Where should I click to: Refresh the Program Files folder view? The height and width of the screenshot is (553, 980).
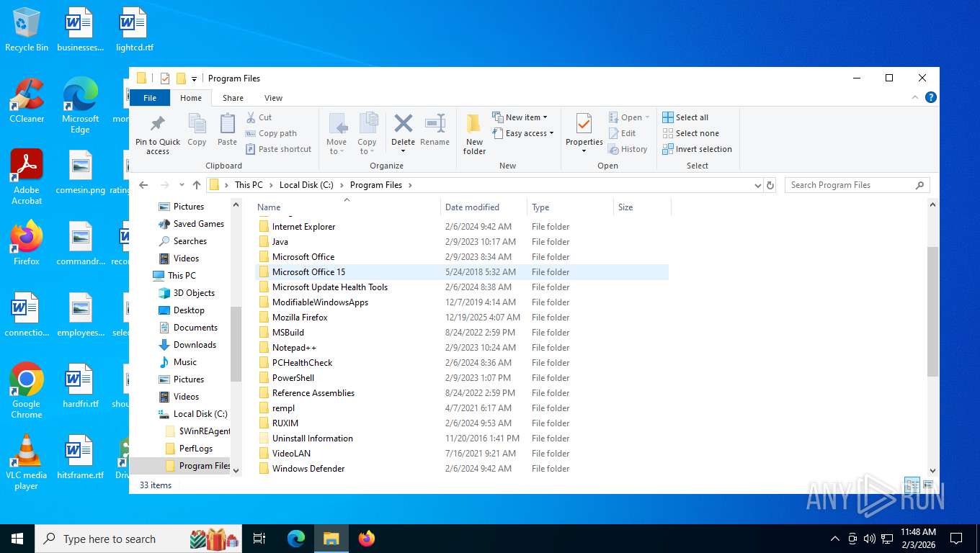tap(770, 185)
